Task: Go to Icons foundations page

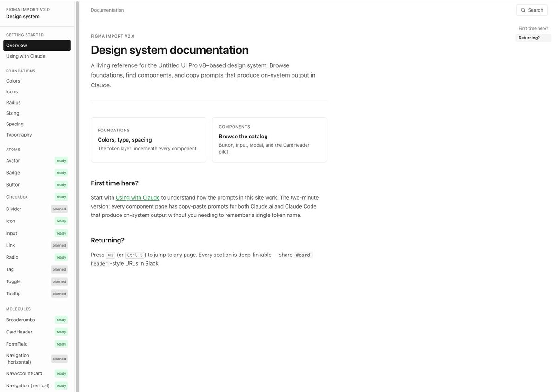Action: [x=37, y=91]
